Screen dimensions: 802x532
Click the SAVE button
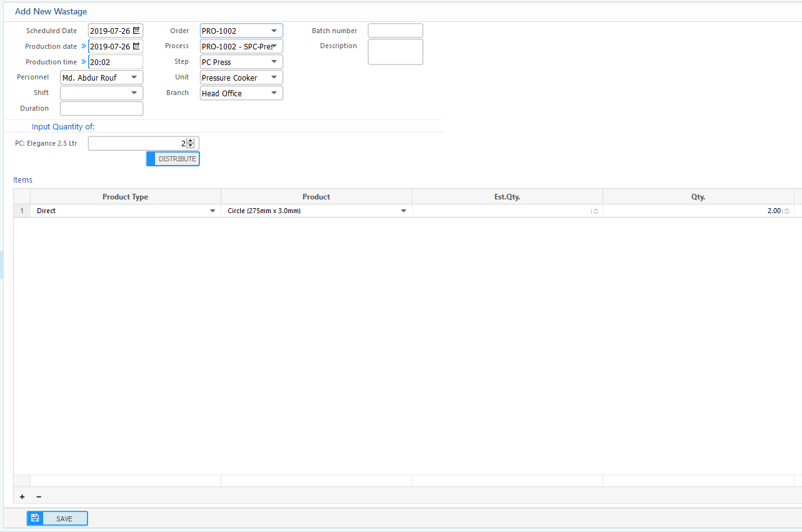pos(58,519)
